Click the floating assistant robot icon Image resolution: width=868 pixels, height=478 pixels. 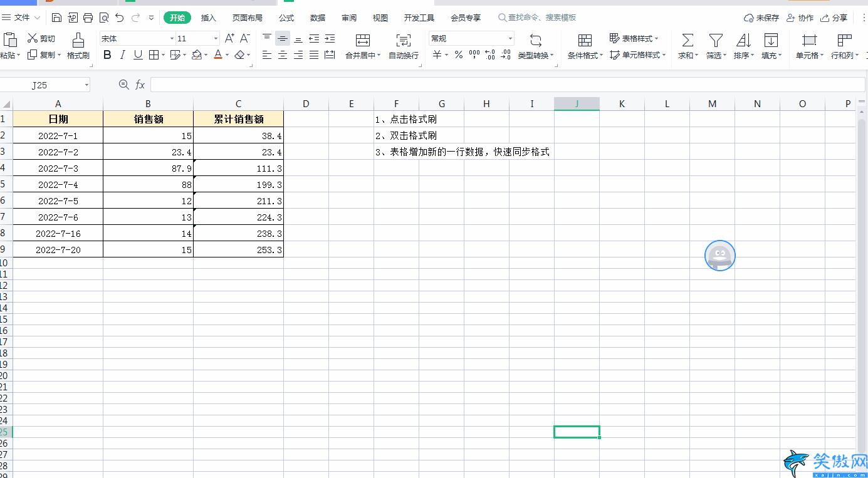(720, 256)
